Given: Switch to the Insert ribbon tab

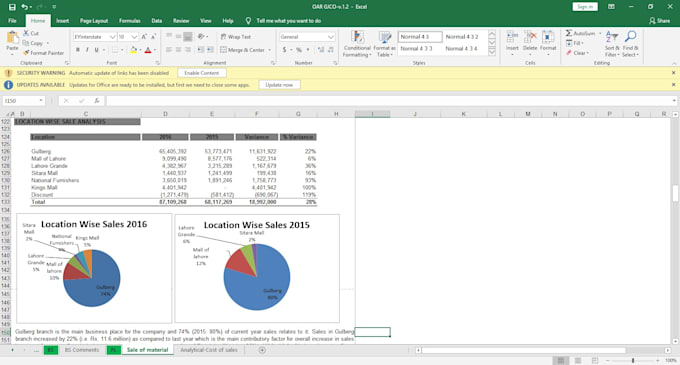Looking at the screenshot, I should [62, 20].
